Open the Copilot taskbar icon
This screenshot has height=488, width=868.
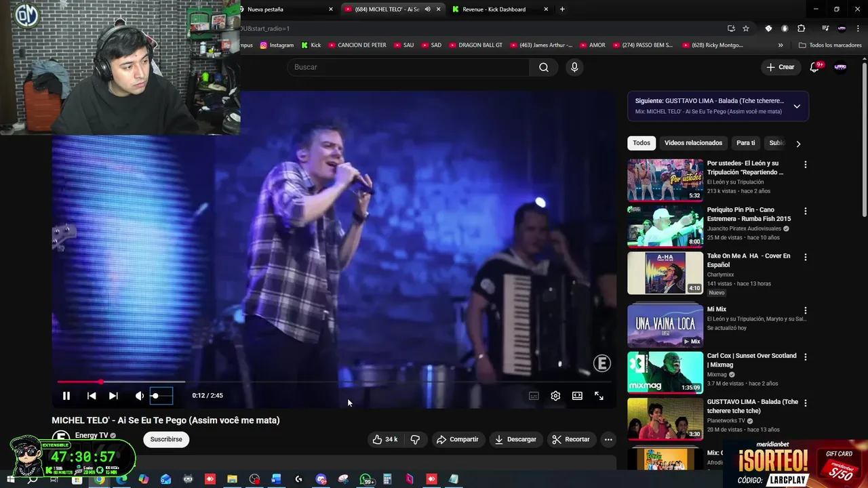143,479
